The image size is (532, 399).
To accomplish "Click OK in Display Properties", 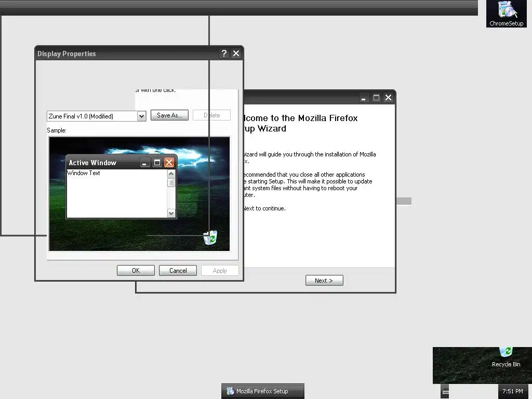I will click(x=136, y=270).
